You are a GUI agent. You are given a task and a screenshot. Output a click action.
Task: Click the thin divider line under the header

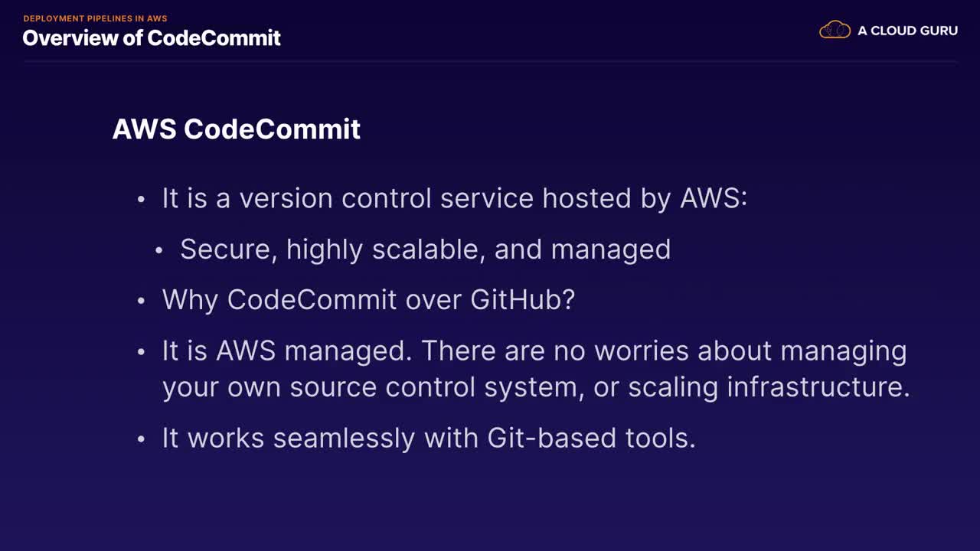coord(490,61)
